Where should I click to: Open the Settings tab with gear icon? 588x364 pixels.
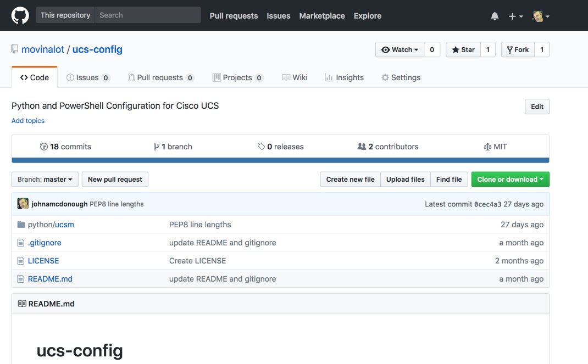click(x=401, y=77)
